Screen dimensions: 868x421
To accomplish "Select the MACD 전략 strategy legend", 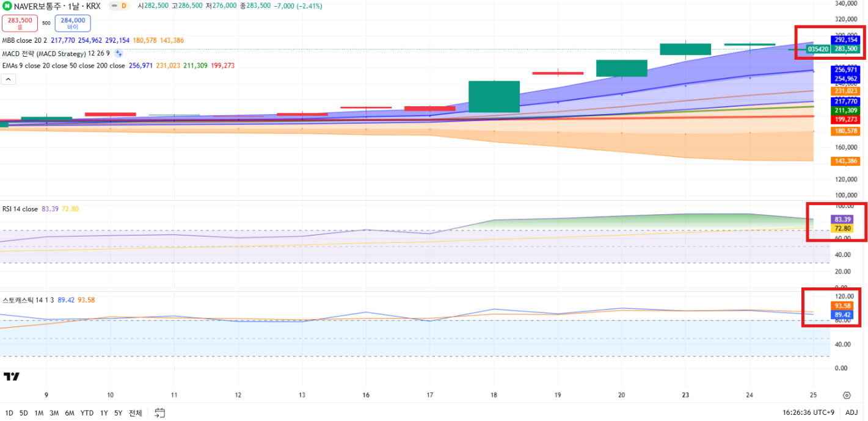I will pyautogui.click(x=56, y=53).
